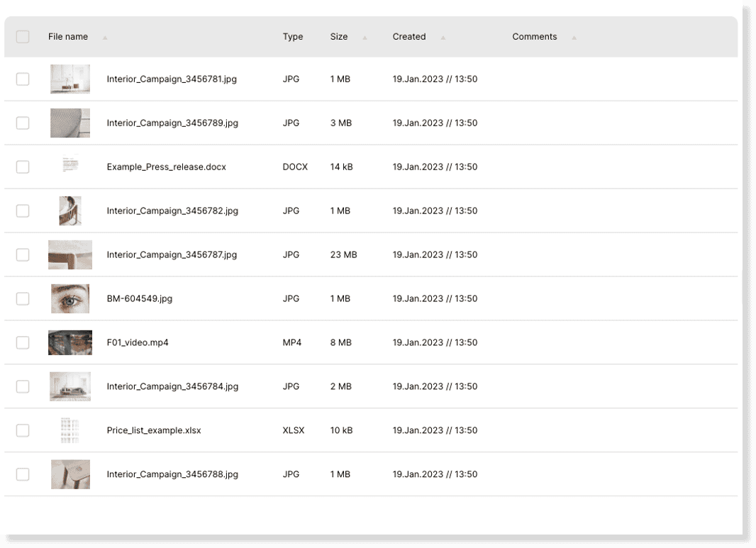Click the Interior_Campaign_3456784.jpg sofa thumbnail
Screen dimensions: 756x548
70,386
